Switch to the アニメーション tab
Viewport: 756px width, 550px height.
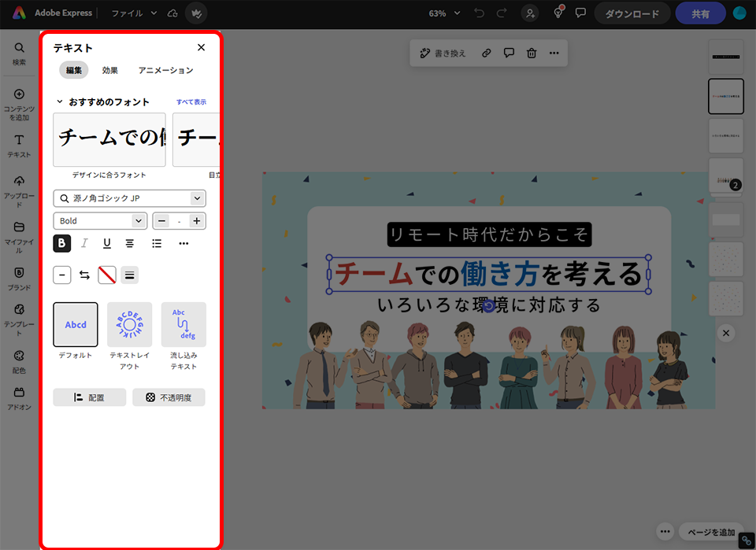click(165, 71)
